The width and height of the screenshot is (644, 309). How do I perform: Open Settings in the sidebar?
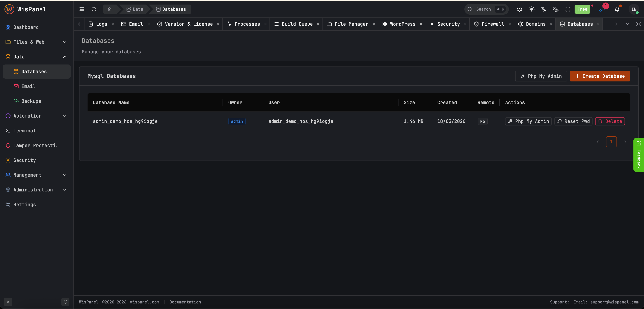click(37, 205)
